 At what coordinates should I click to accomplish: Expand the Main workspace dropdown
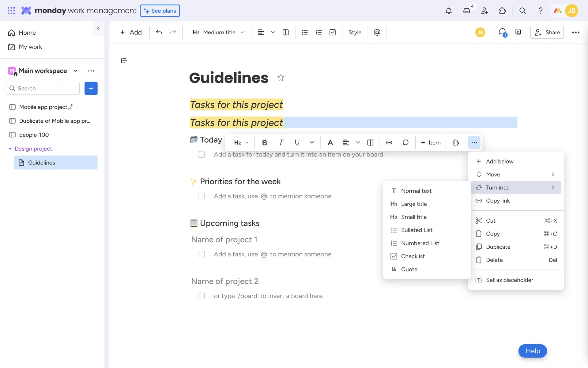(x=76, y=71)
